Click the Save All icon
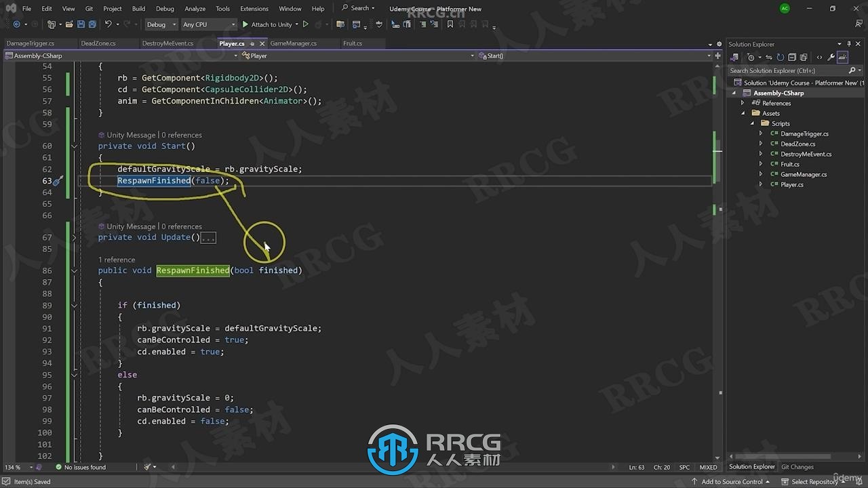868x488 pixels. coord(92,24)
